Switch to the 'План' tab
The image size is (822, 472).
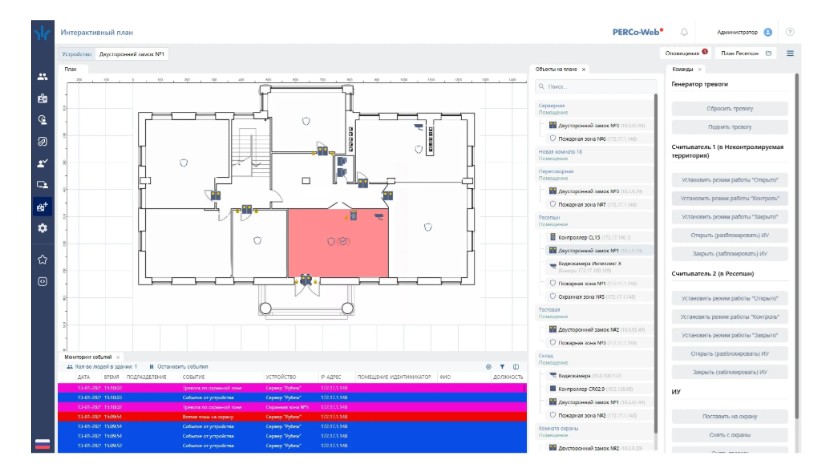click(x=70, y=69)
